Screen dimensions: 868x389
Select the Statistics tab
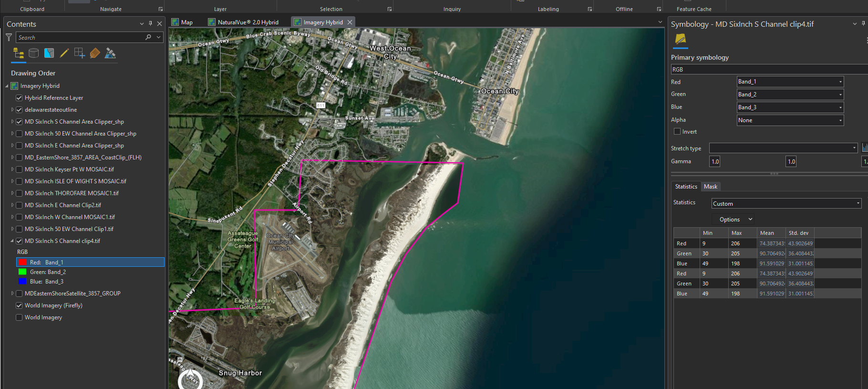[686, 187]
